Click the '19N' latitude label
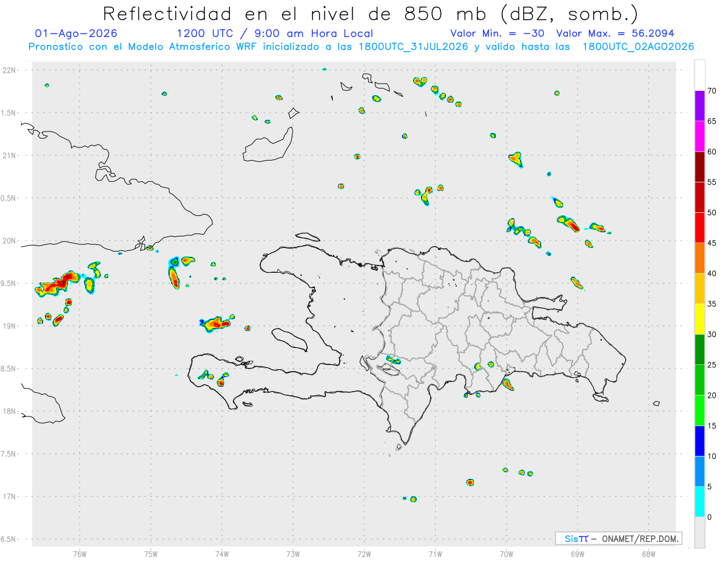 (10, 326)
